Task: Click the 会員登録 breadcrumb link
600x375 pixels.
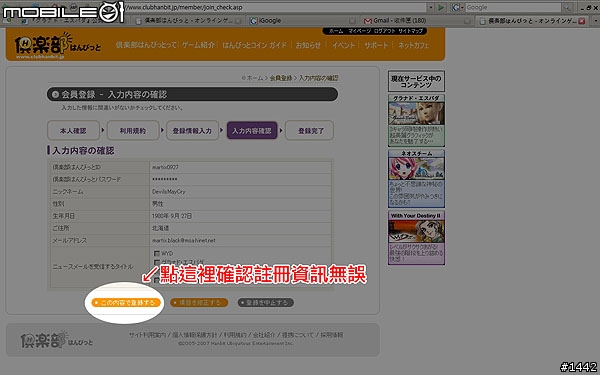Action: click(x=281, y=78)
